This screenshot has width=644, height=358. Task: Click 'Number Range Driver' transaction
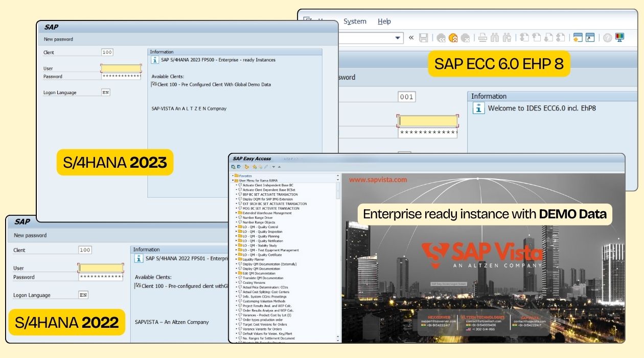[258, 218]
